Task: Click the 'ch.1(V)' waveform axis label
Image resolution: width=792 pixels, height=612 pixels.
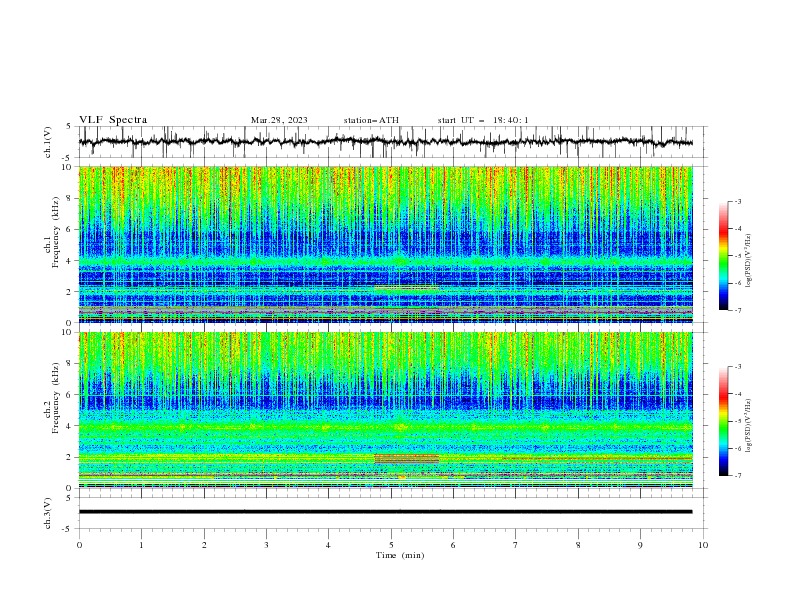Action: (48, 142)
